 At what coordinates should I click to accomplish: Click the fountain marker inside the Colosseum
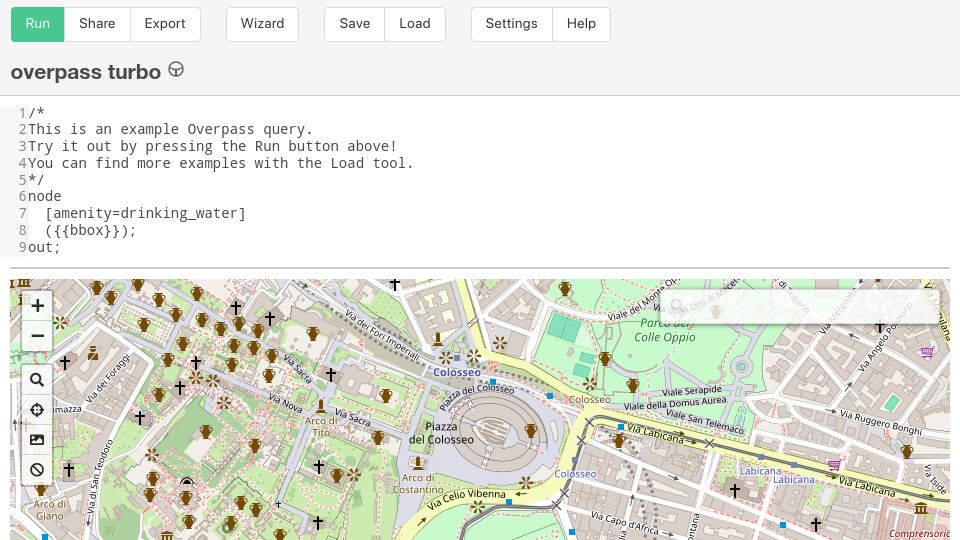[x=531, y=430]
